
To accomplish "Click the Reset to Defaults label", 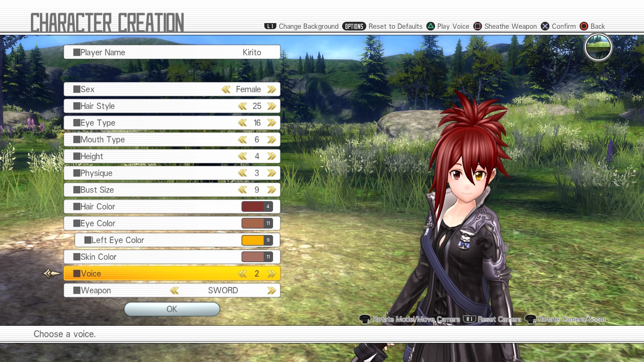I will pos(395,26).
